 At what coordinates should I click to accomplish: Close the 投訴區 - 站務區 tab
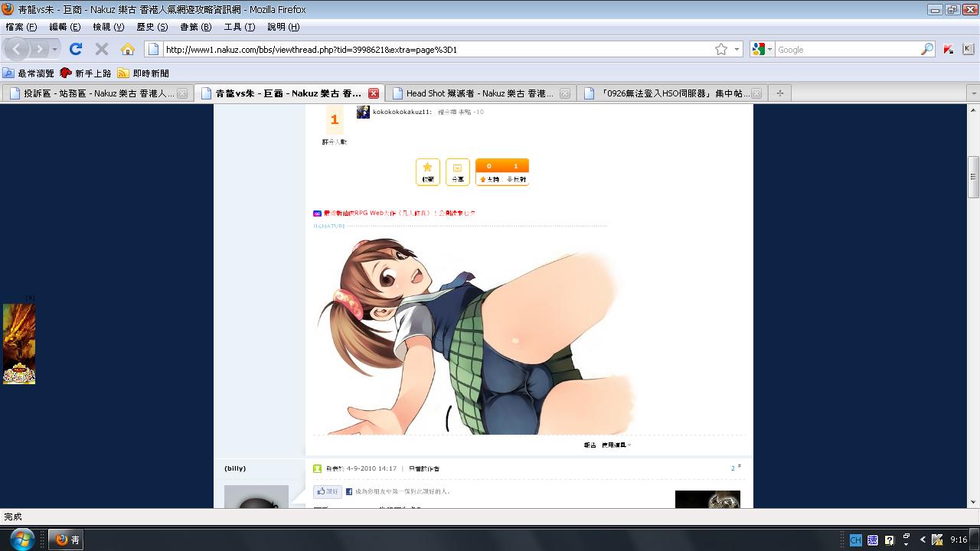click(182, 93)
